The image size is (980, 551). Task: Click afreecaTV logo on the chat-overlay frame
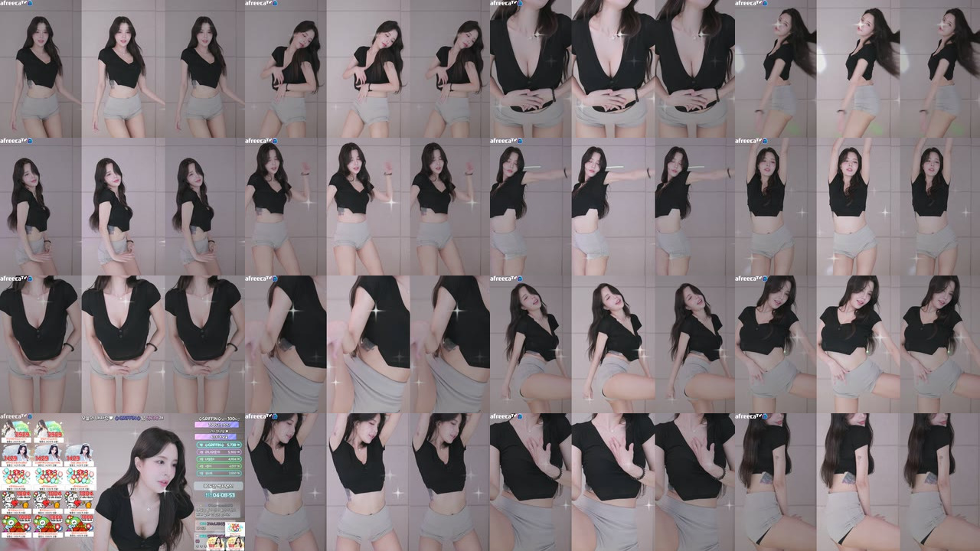(15, 416)
